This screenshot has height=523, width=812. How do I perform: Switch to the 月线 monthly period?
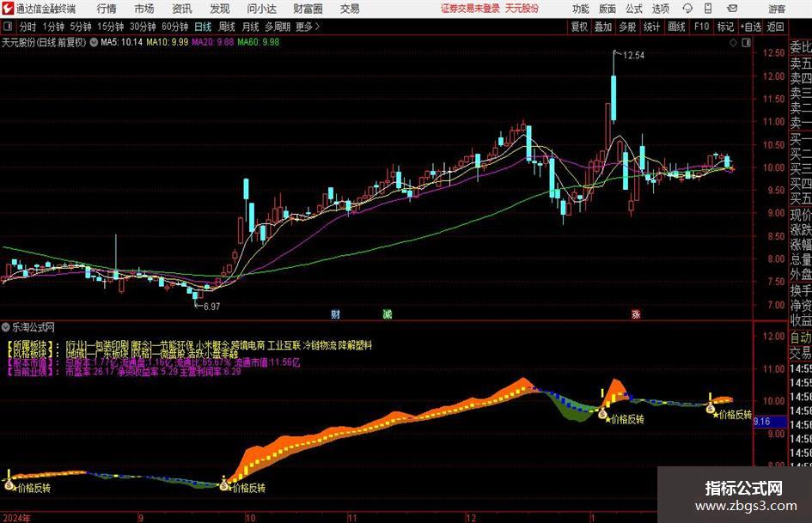click(250, 27)
